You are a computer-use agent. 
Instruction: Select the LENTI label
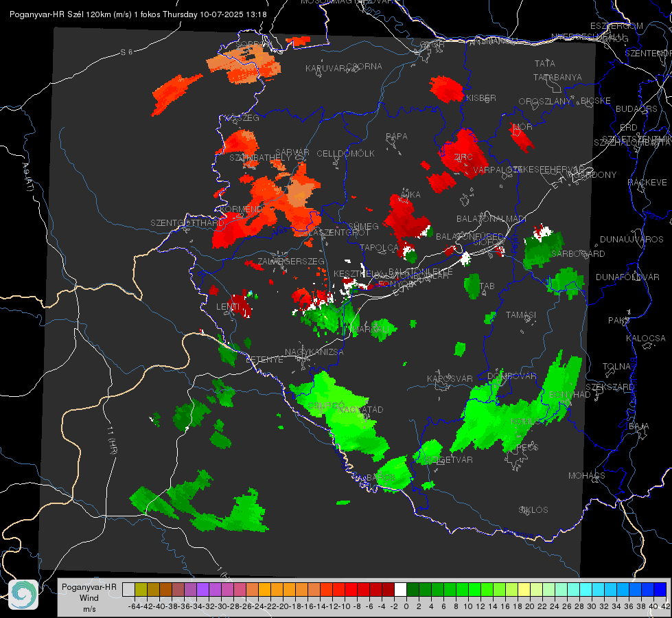pyautogui.click(x=228, y=307)
